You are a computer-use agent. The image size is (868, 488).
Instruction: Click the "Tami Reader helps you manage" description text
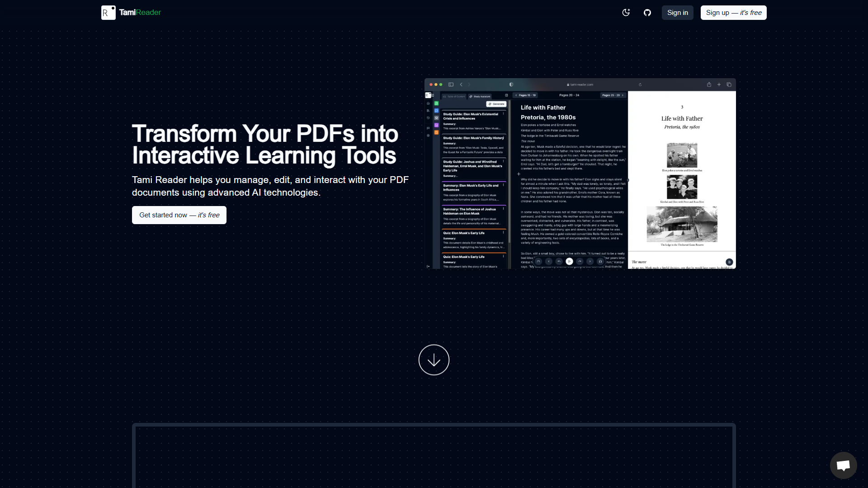[270, 186]
